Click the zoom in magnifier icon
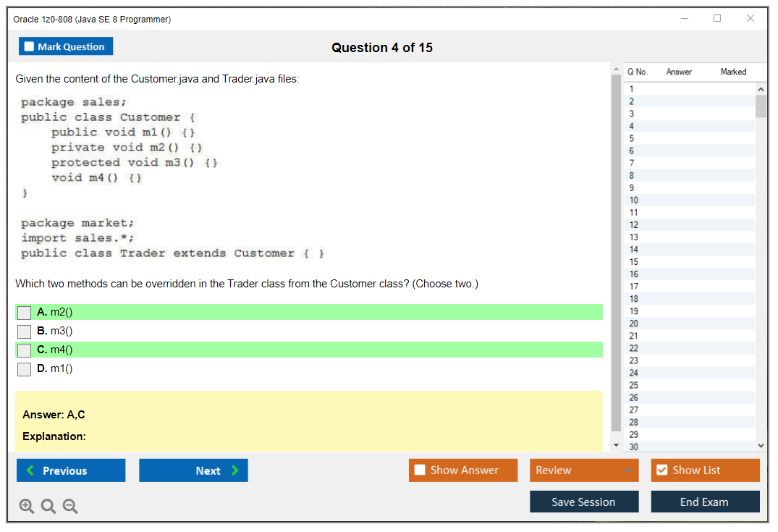The height and width of the screenshot is (532, 778). point(27,507)
